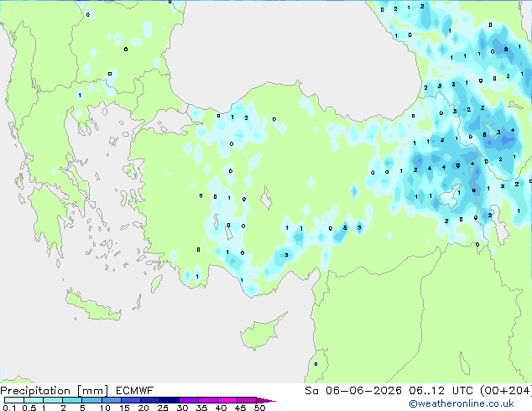Click the 45–50 mm legend color box
532x411 pixels.
click(x=247, y=400)
